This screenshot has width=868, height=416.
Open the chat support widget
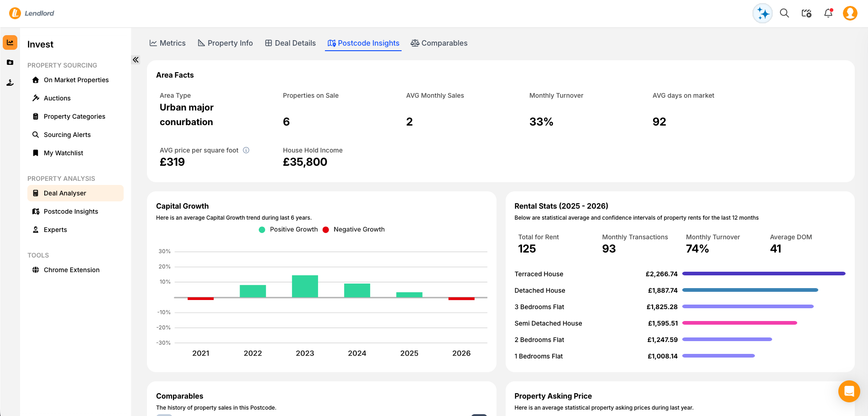849,391
